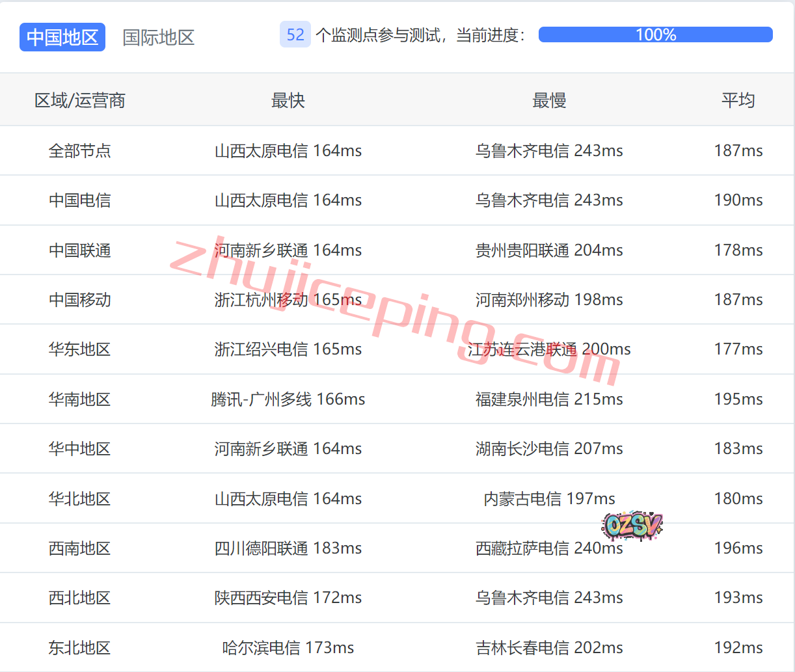795x672 pixels.
Task: Click the OZSV graffiti sticker icon
Action: 632,525
